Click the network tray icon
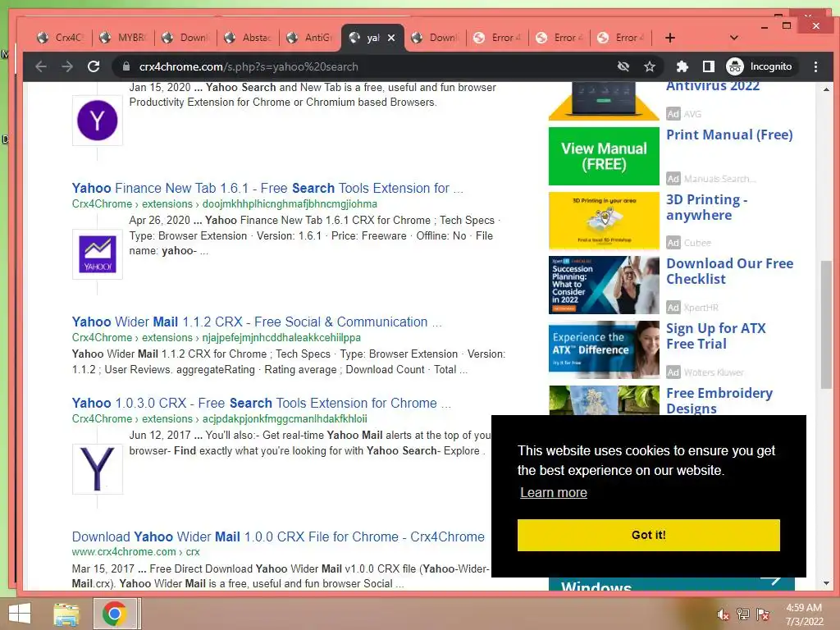This screenshot has height=630, width=840. click(742, 614)
